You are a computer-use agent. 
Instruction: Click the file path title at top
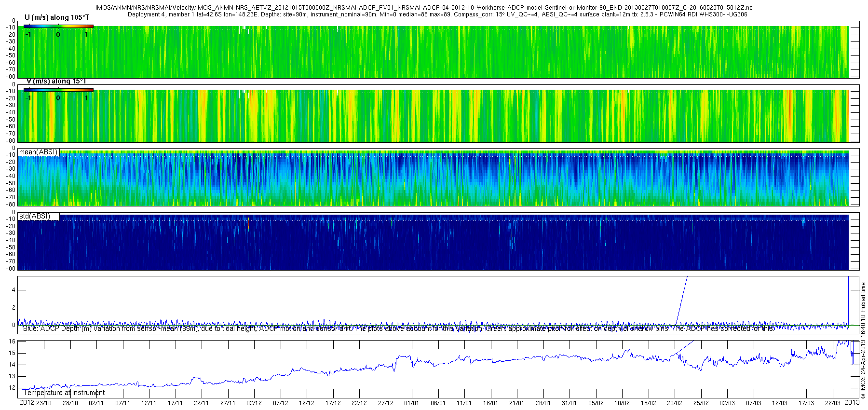423,8
